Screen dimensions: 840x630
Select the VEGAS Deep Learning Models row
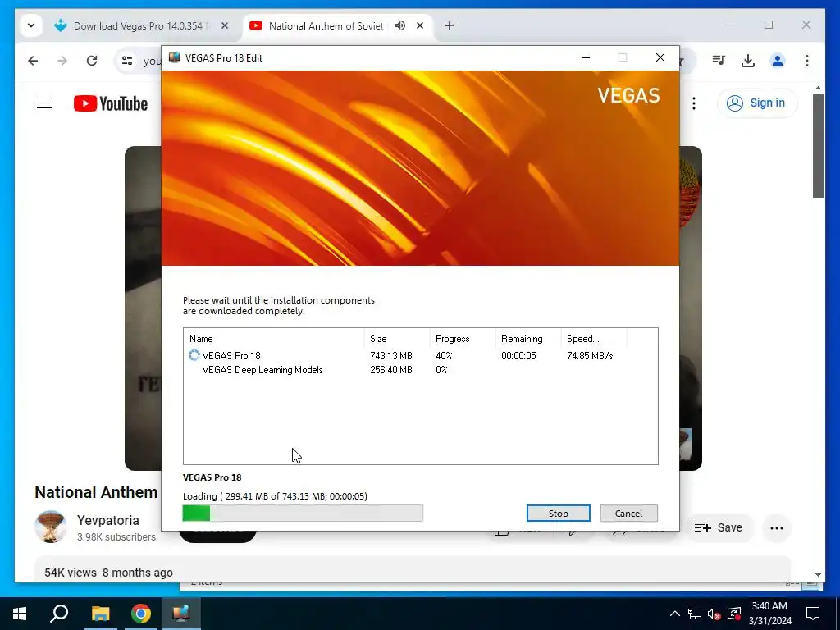click(421, 370)
